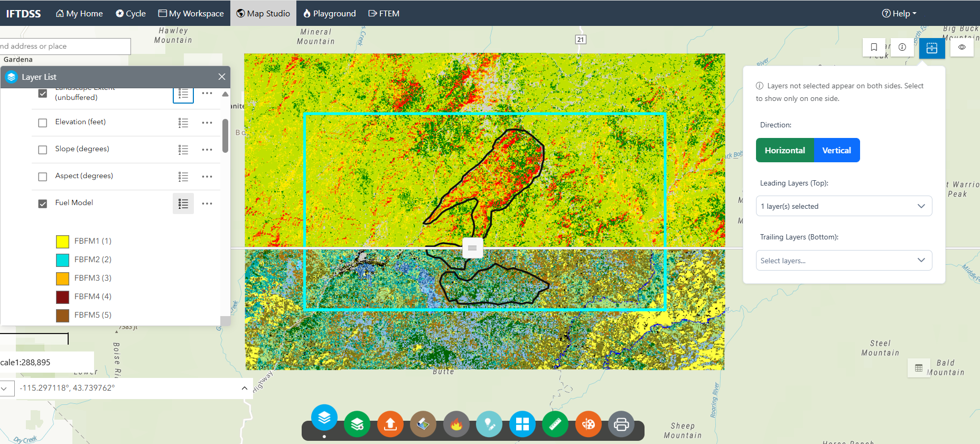This screenshot has height=444, width=980.
Task: Open options menu for Landscape Extent (unbuffered) layer
Action: (x=207, y=93)
